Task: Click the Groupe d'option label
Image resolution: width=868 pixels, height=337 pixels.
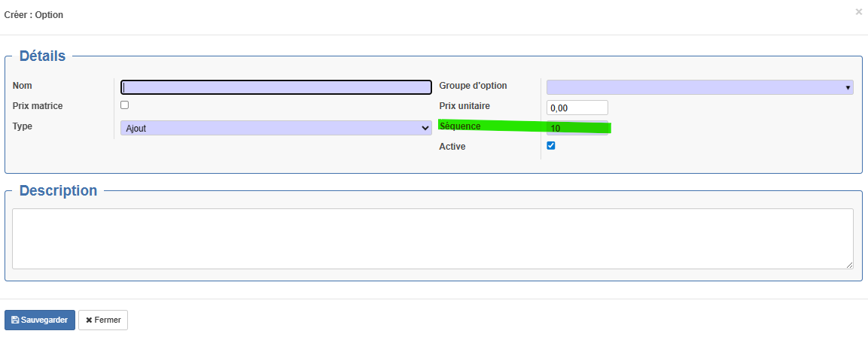Action: coord(473,86)
